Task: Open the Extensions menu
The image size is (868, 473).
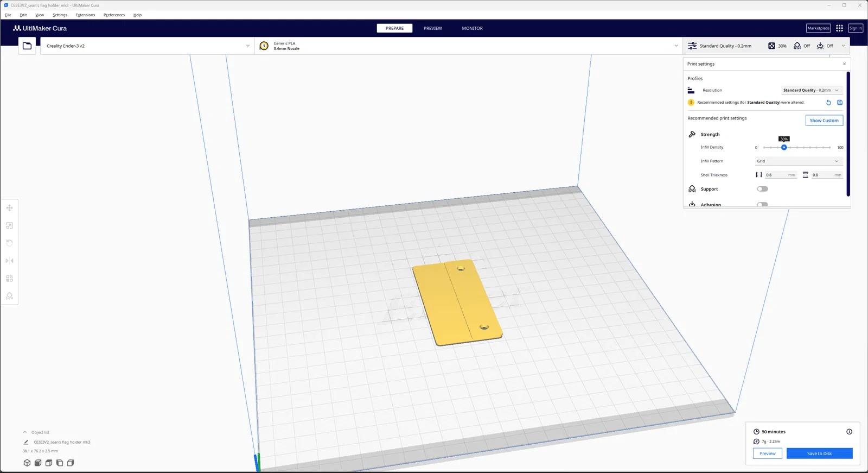Action: tap(85, 15)
